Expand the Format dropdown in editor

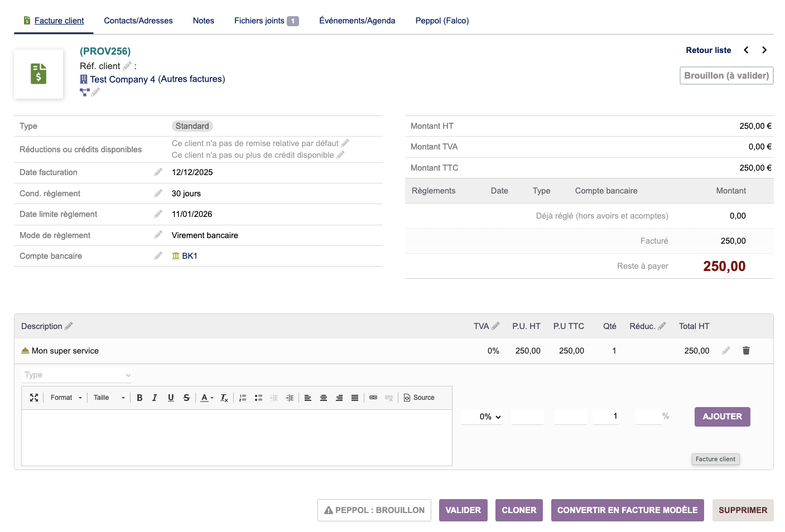click(66, 398)
